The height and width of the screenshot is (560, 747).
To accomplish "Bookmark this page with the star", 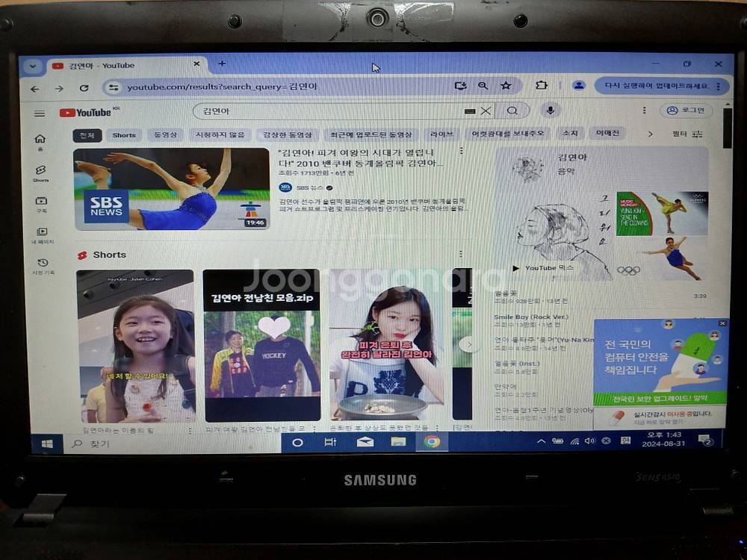I will [506, 86].
